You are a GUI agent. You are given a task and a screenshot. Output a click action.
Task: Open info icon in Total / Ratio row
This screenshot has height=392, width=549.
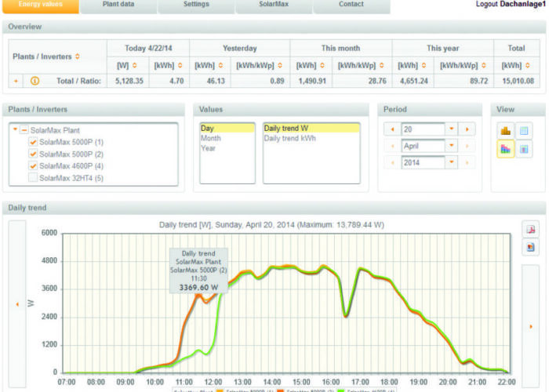pos(35,81)
